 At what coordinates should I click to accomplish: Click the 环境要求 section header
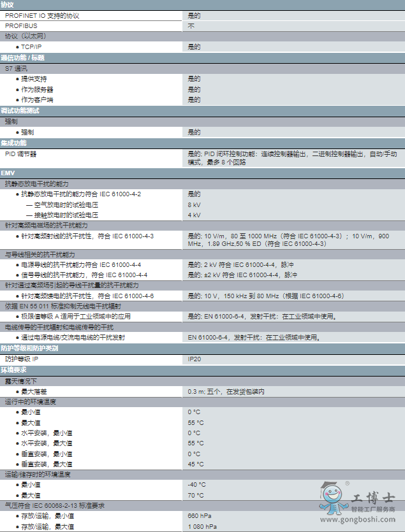[x=13, y=370]
